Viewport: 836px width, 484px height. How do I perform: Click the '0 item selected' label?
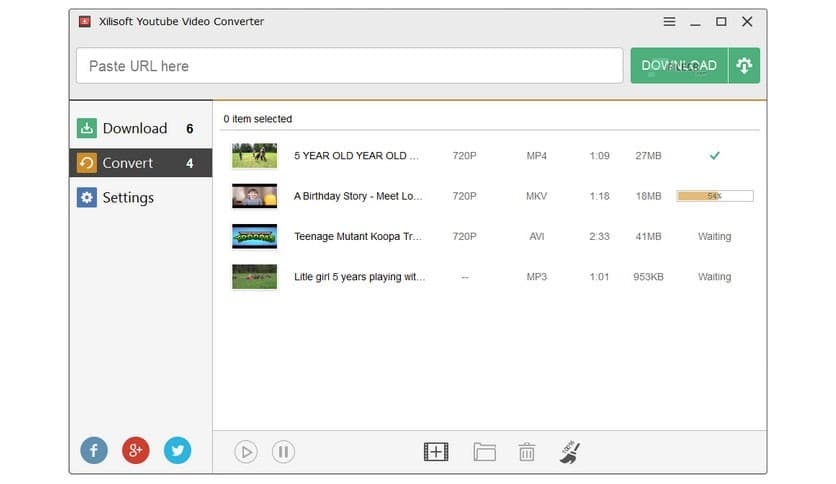point(258,119)
